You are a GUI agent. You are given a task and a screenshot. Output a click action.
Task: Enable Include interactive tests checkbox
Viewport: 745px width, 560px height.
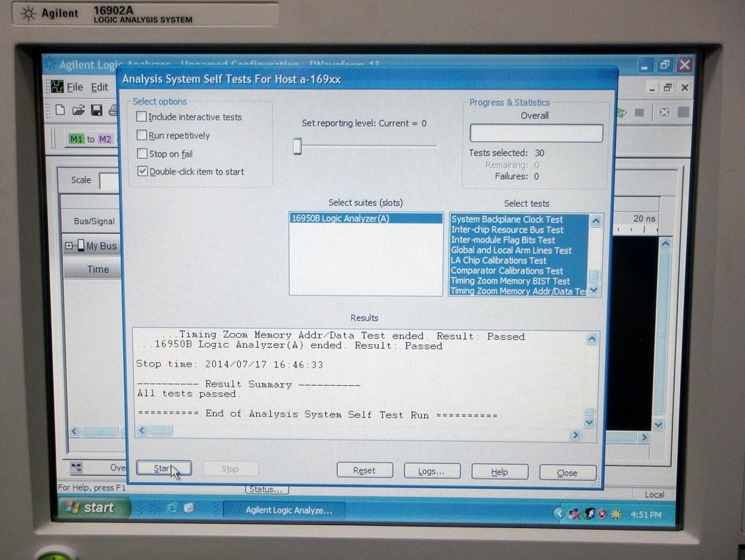tap(141, 116)
